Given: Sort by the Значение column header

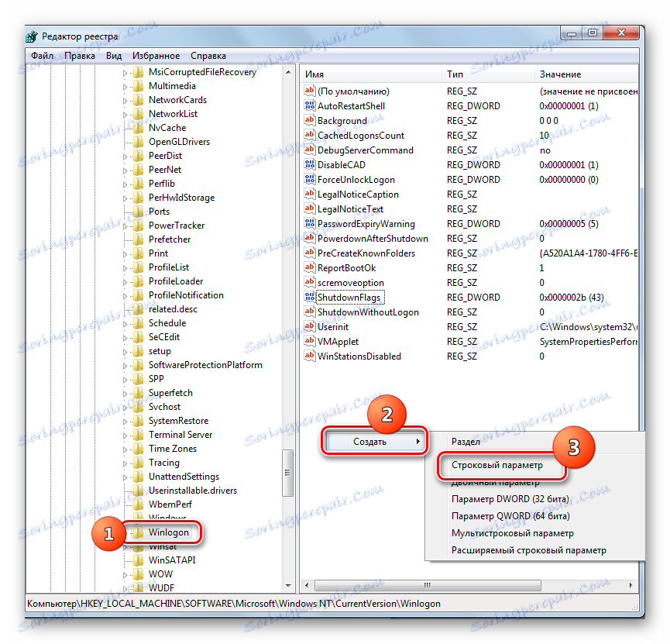Looking at the screenshot, I should 586,74.
